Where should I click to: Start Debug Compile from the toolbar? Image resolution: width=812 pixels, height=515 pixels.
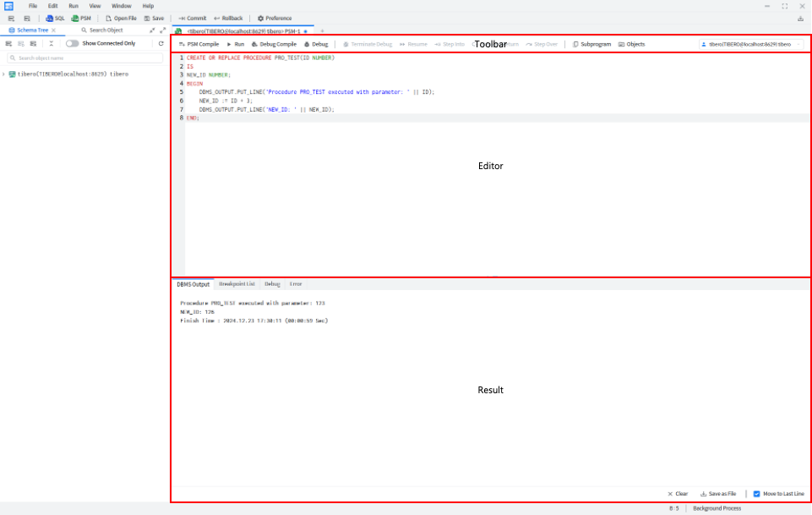tap(274, 44)
